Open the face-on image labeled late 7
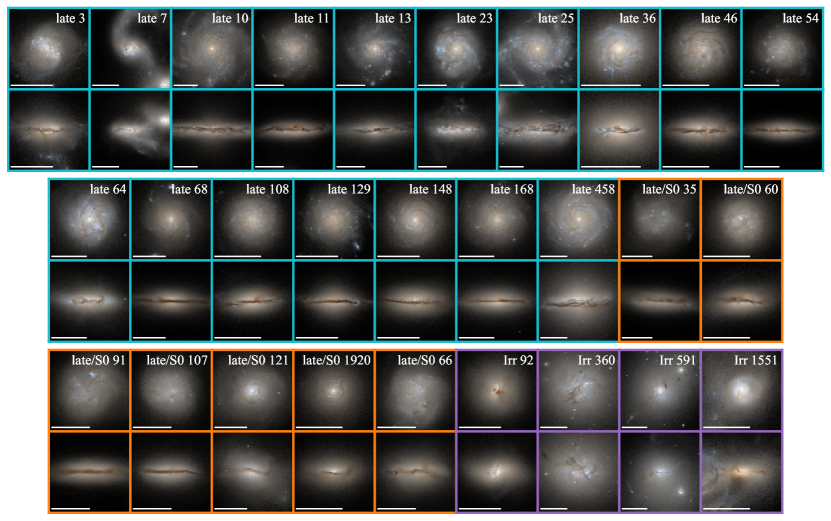 pyautogui.click(x=130, y=48)
